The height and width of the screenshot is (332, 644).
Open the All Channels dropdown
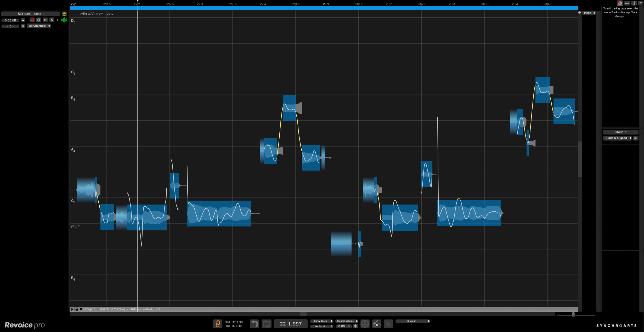tap(38, 26)
